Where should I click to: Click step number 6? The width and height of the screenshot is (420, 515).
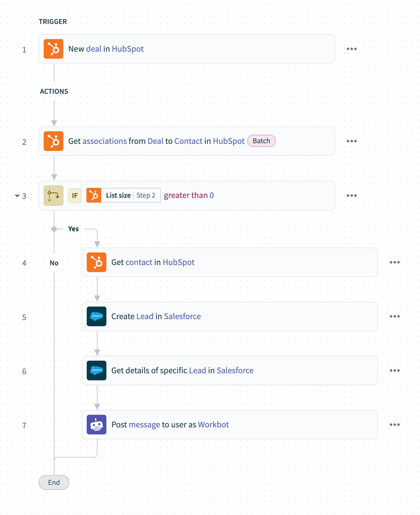point(24,371)
